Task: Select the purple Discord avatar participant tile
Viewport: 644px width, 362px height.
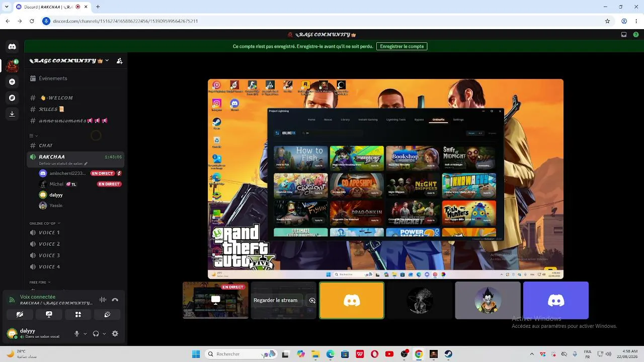Action: (556, 300)
